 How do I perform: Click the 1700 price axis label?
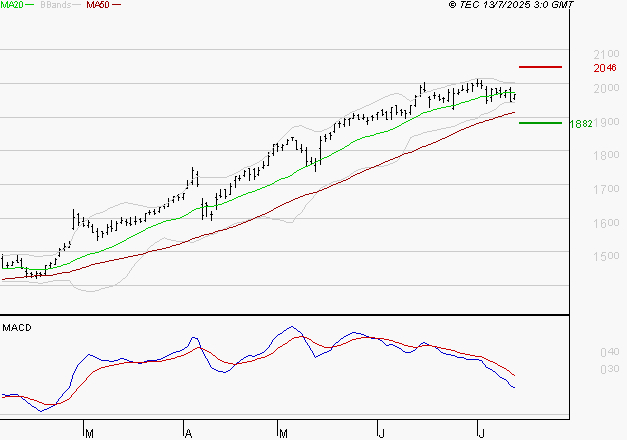(x=606, y=189)
